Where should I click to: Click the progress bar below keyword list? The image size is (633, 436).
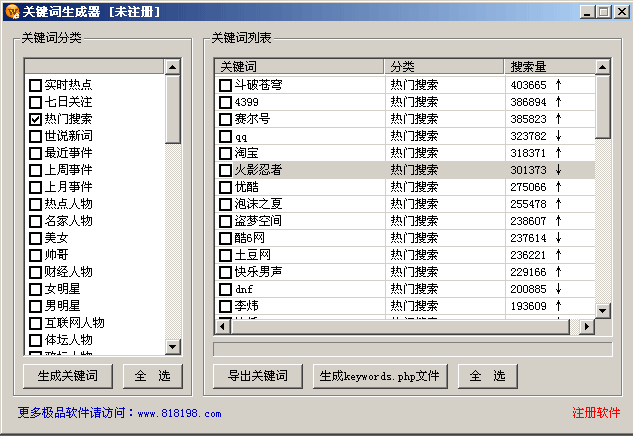413,350
